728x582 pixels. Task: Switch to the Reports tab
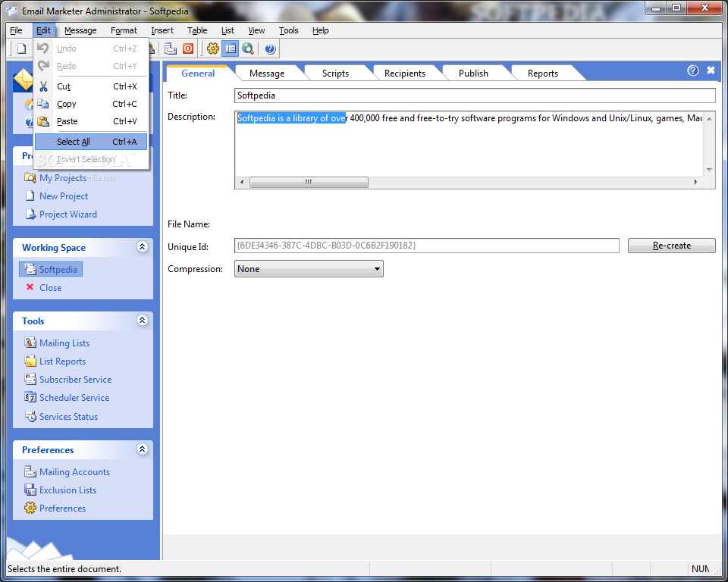[x=543, y=74]
